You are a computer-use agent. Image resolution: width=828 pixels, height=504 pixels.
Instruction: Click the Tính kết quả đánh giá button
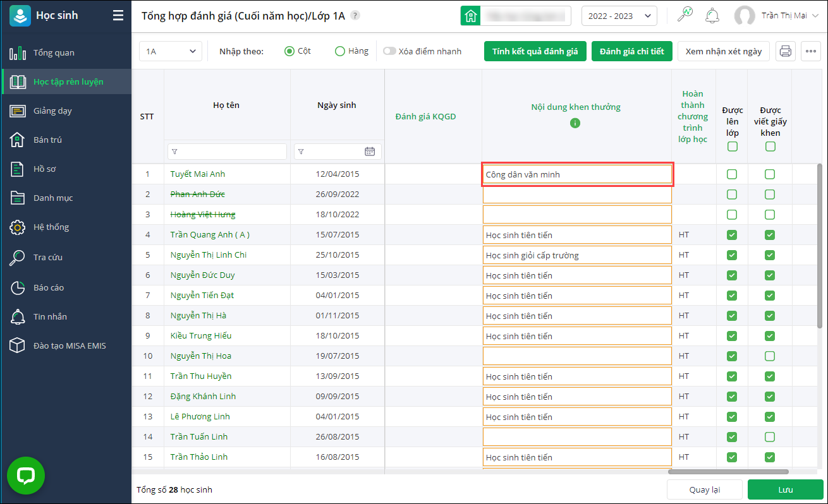tap(535, 51)
